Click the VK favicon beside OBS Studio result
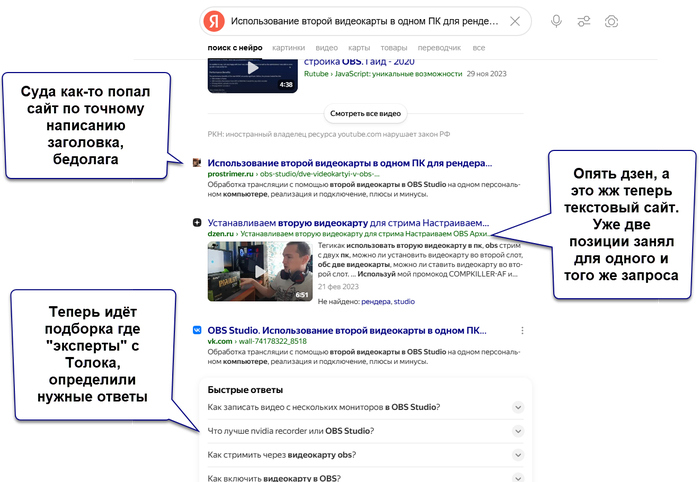Image resolution: width=700 pixels, height=482 pixels. coord(197,330)
